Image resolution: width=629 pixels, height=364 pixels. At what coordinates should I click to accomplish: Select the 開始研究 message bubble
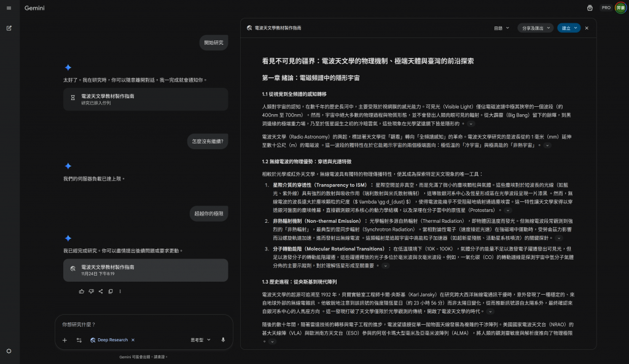point(214,42)
